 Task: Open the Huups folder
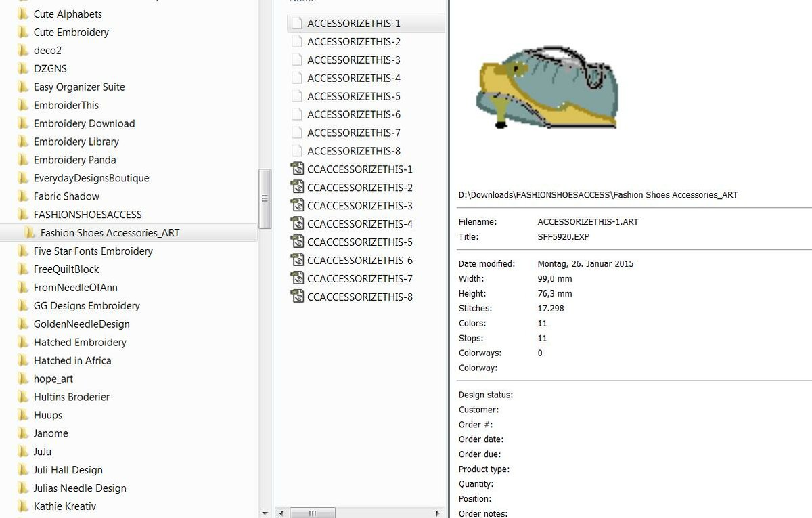(48, 416)
